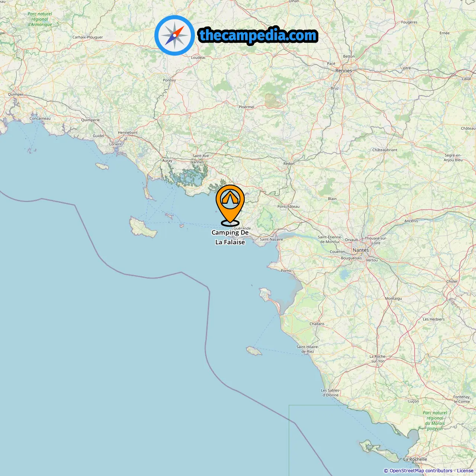Select the Camping De La Falaise label
The width and height of the screenshot is (476, 476).
[230, 237]
